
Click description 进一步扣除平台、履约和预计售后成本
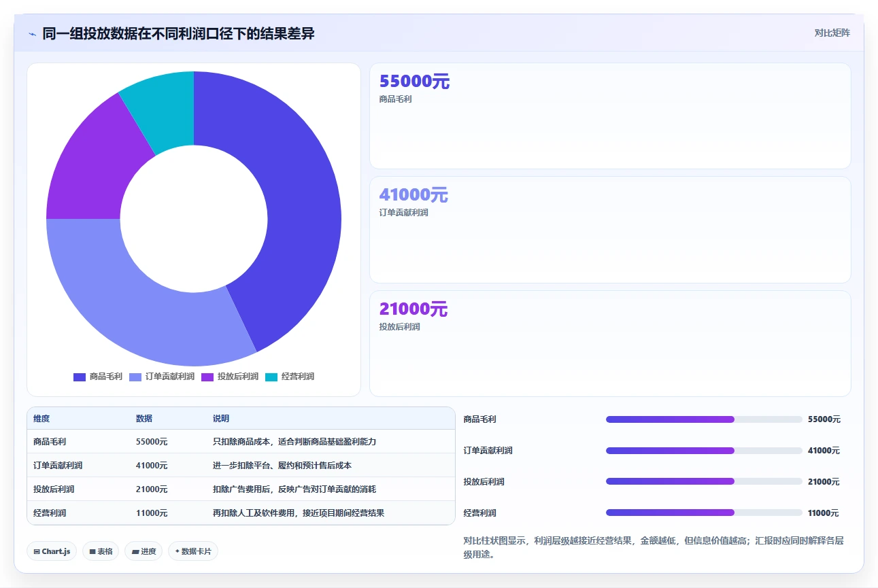[282, 466]
